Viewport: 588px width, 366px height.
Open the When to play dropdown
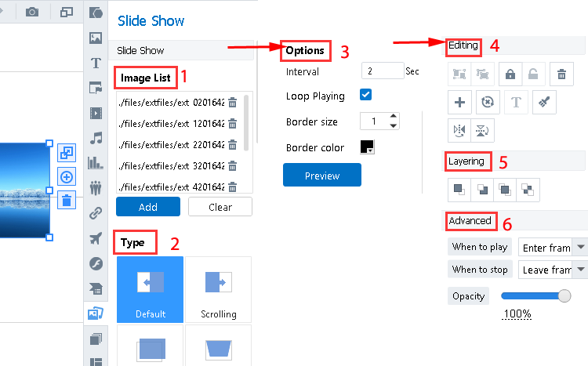554,247
